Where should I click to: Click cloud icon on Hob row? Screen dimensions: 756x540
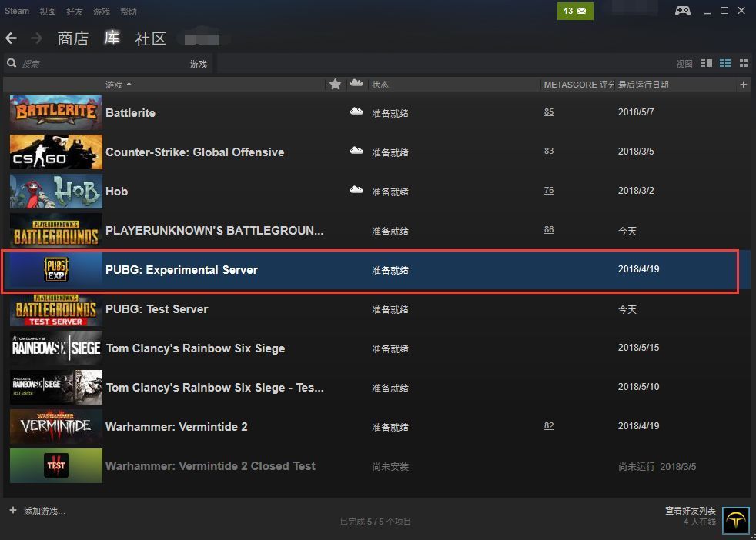pyautogui.click(x=356, y=190)
